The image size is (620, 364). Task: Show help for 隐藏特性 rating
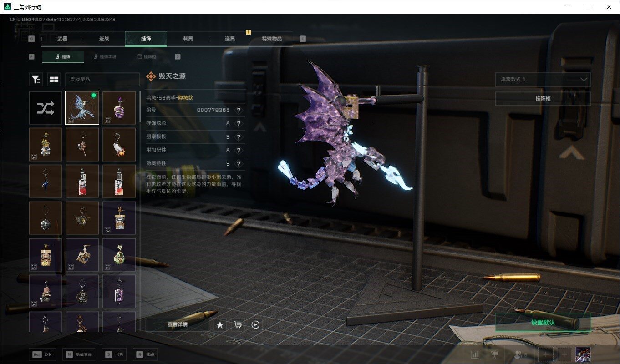pyautogui.click(x=239, y=164)
